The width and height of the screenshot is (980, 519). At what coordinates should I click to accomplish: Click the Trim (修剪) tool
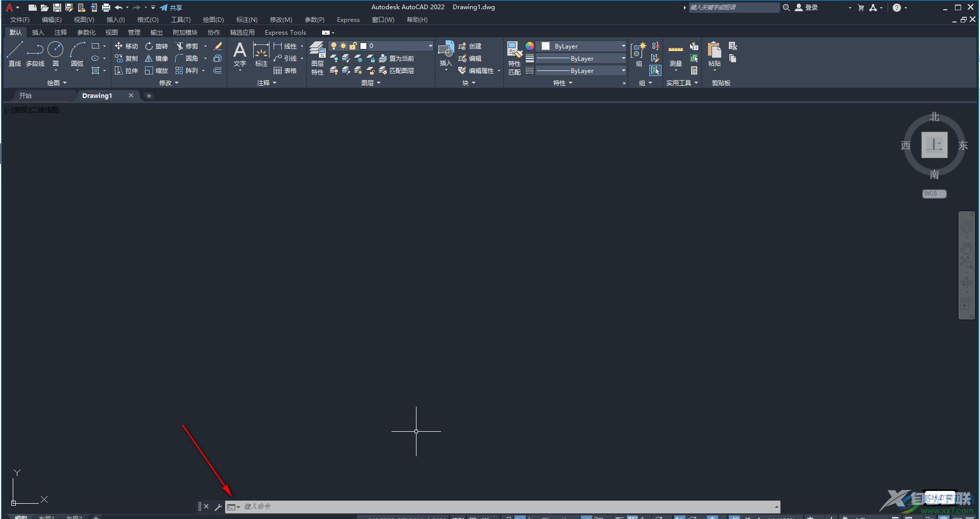click(x=187, y=46)
